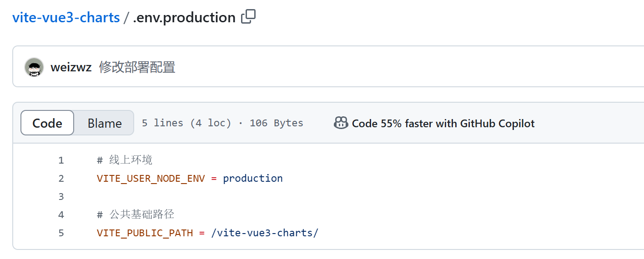Click the copy path icon beside .env.production
This screenshot has width=644, height=259.
(x=248, y=17)
